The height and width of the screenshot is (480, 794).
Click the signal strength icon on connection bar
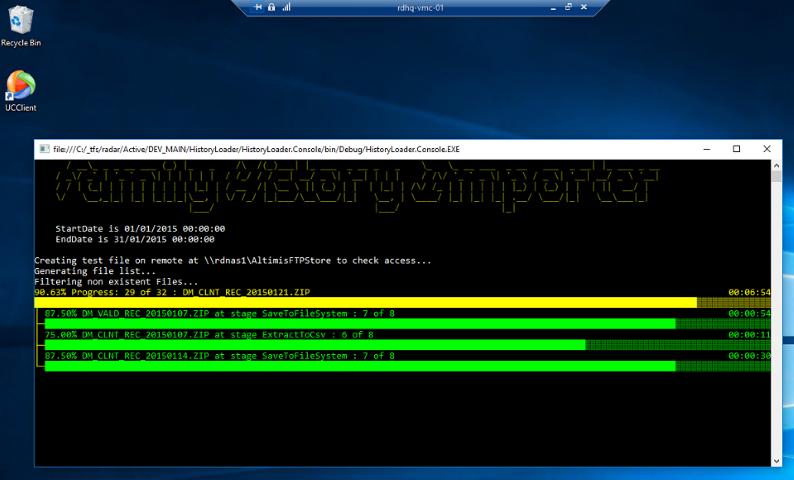[286, 7]
